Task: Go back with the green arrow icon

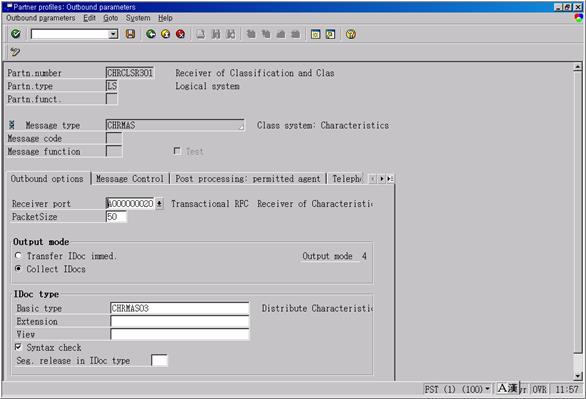Action: (151, 34)
